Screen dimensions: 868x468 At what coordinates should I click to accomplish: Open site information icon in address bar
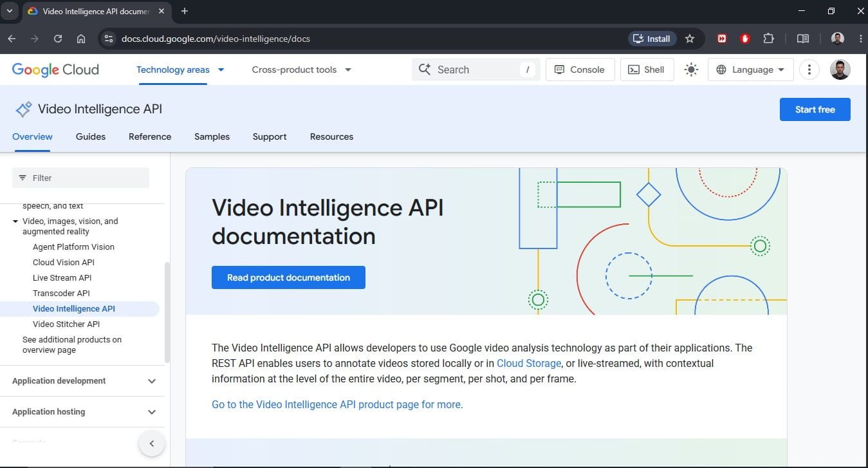click(109, 39)
